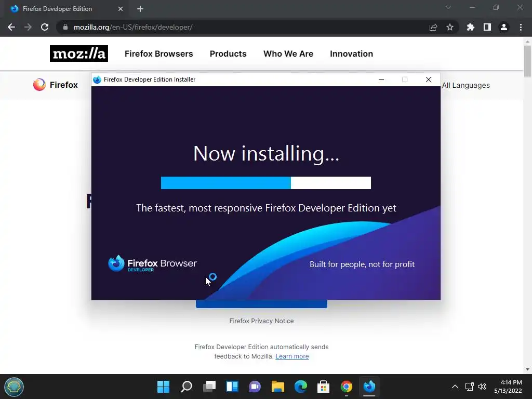This screenshot has height=399, width=532.
Task: Click the page vertical scrollbar thumb
Action: 527,61
